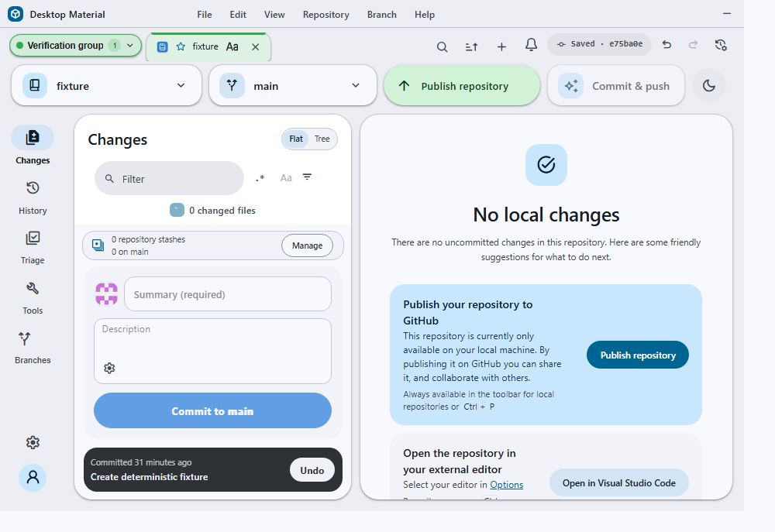Select the Flat view toggle
Screen dimensions: 775x532
click(295, 139)
